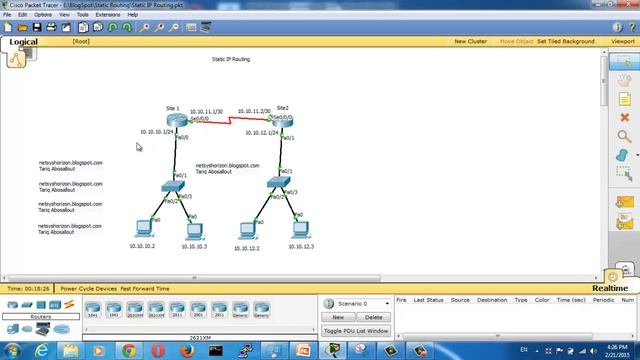Click New Cluster
The image size is (640, 360).
471,42
